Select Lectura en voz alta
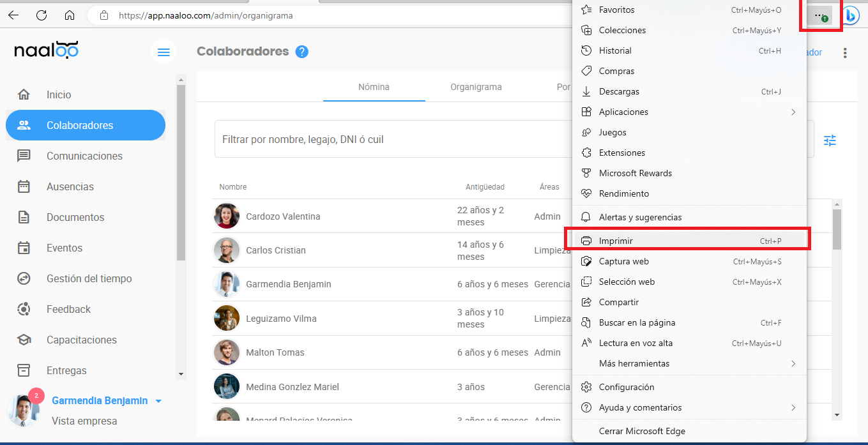This screenshot has width=868, height=445. click(x=689, y=343)
